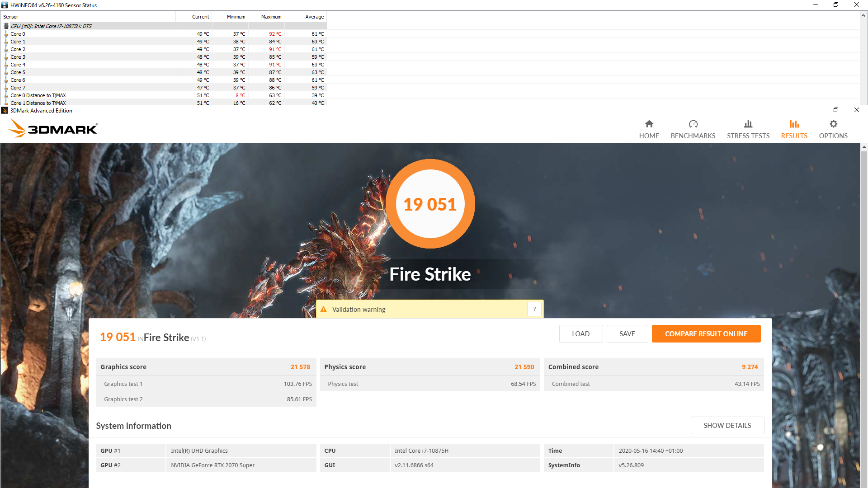The width and height of the screenshot is (868, 488).
Task: Click the SAVE result button
Action: 627,334
